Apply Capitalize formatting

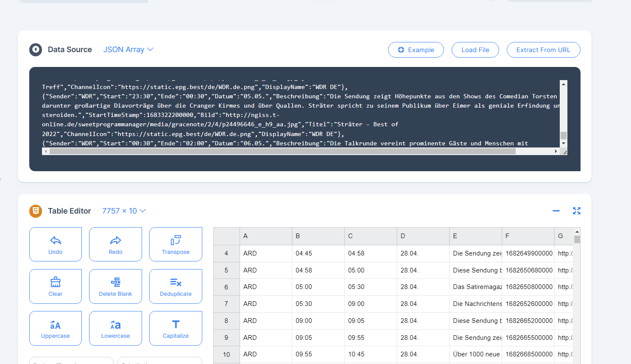pyautogui.click(x=176, y=328)
